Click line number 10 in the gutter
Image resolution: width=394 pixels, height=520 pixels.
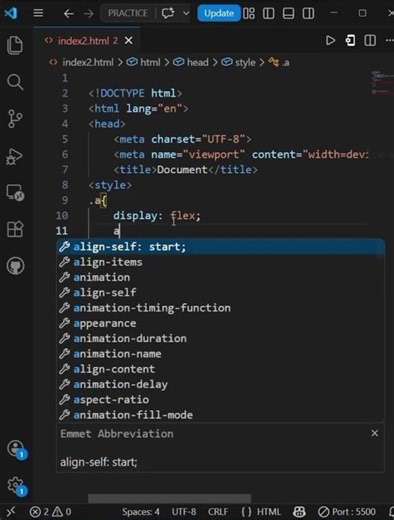click(x=62, y=216)
